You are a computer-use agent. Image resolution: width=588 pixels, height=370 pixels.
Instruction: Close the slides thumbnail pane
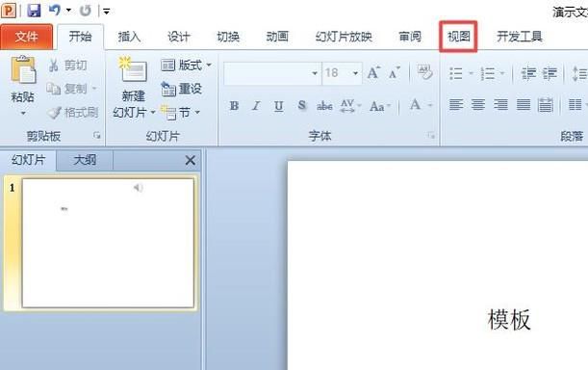pyautogui.click(x=191, y=160)
